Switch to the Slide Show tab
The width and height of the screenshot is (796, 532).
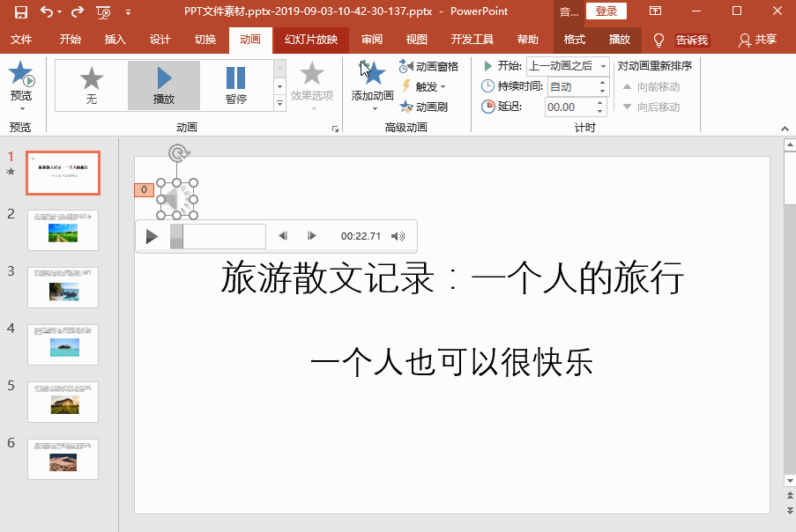[x=311, y=40]
